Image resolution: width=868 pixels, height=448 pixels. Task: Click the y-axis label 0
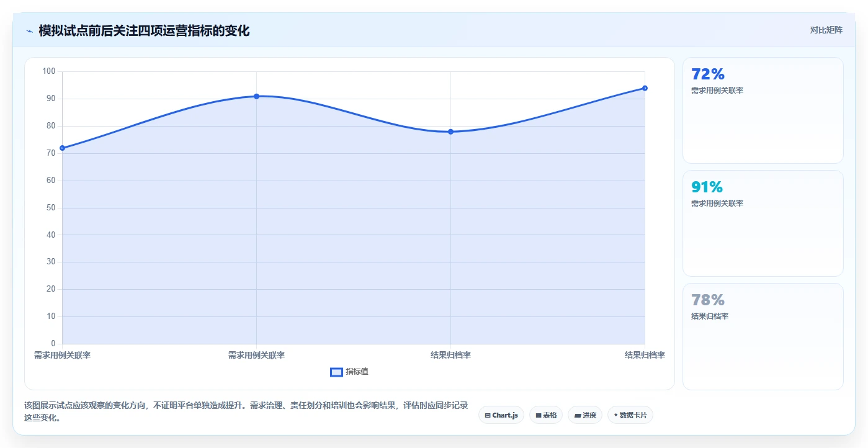[53, 344]
